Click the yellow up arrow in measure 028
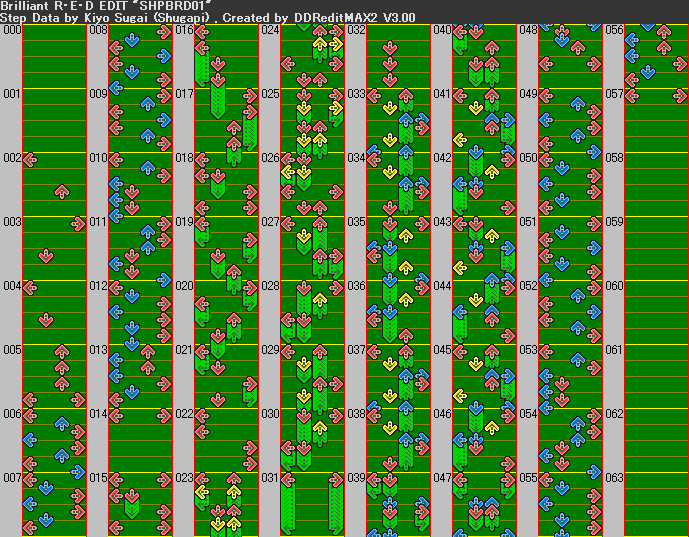This screenshot has height=537, width=689. pos(320,300)
